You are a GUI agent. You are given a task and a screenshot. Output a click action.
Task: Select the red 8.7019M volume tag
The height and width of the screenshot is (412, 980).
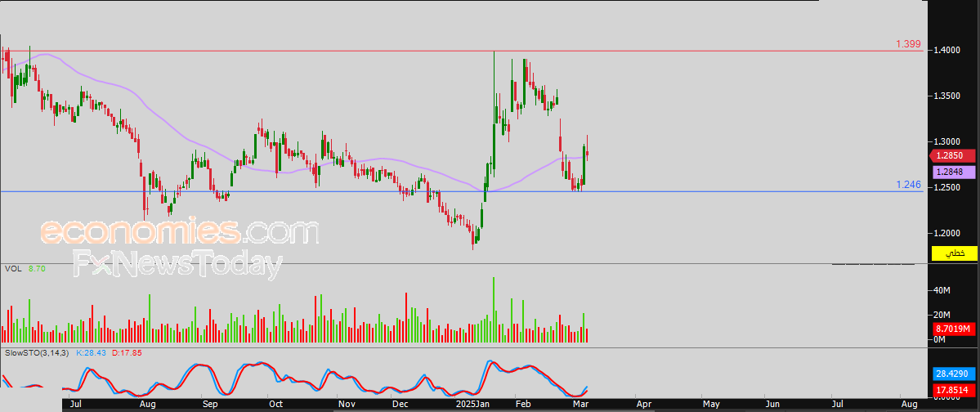[x=954, y=329]
